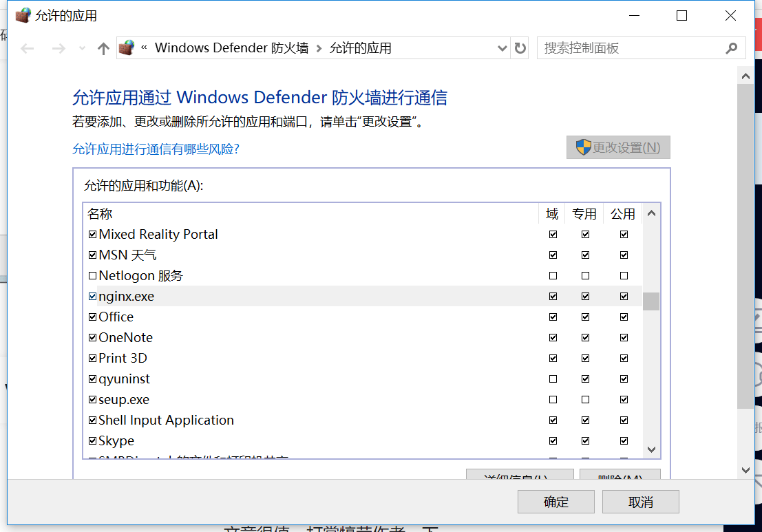The width and height of the screenshot is (762, 532).
Task: Click the app list vertical scrollbar thumb
Action: 651,301
